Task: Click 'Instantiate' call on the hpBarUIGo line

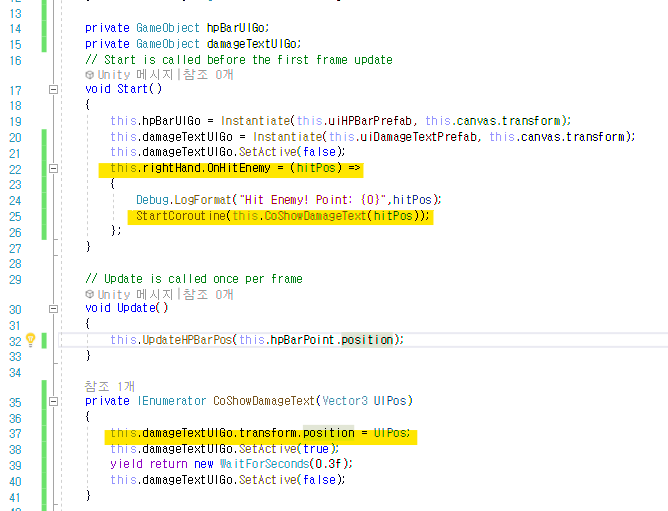Action: 256,121
